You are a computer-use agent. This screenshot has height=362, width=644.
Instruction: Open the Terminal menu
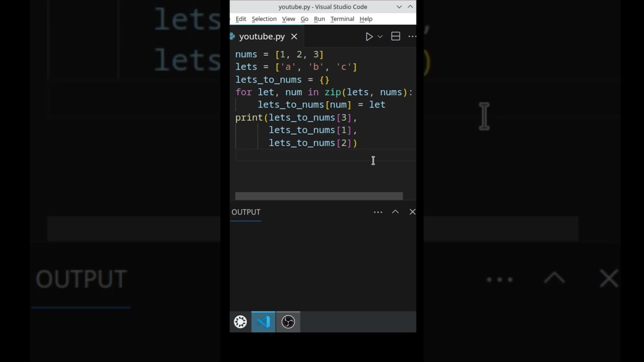(342, 19)
